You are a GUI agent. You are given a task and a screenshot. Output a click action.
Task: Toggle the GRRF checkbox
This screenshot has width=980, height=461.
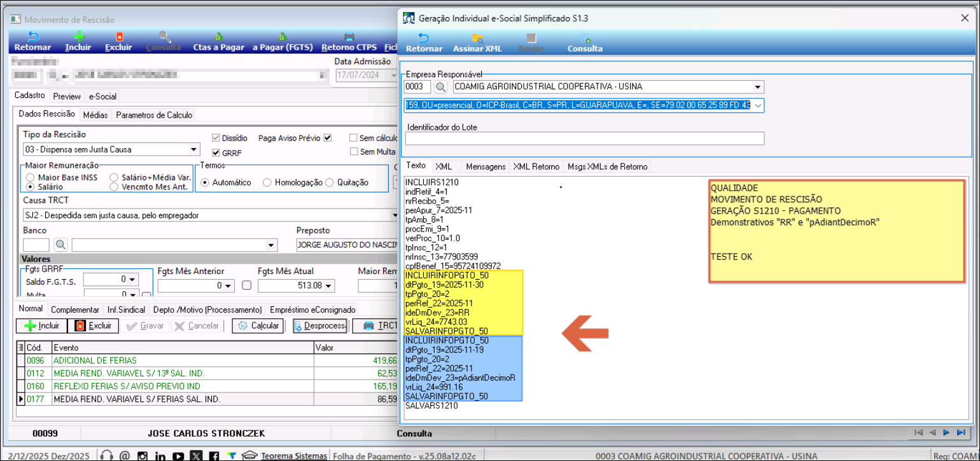click(216, 153)
